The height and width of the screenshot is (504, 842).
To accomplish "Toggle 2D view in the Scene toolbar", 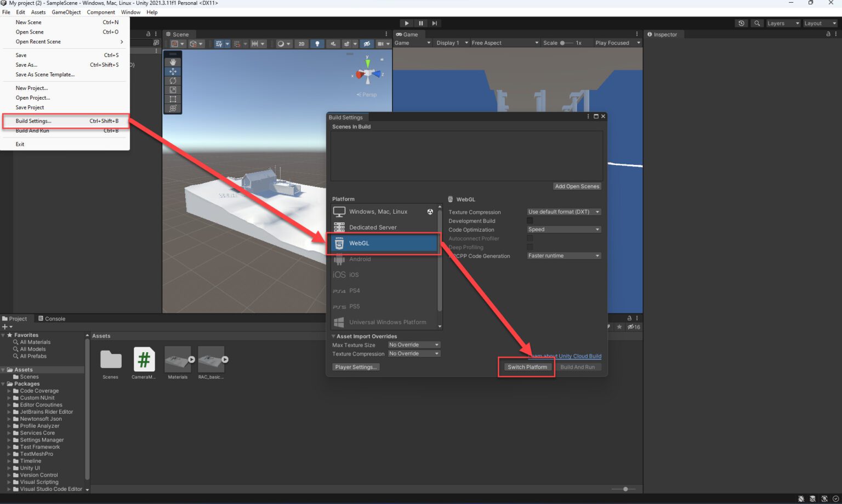I will tap(301, 43).
